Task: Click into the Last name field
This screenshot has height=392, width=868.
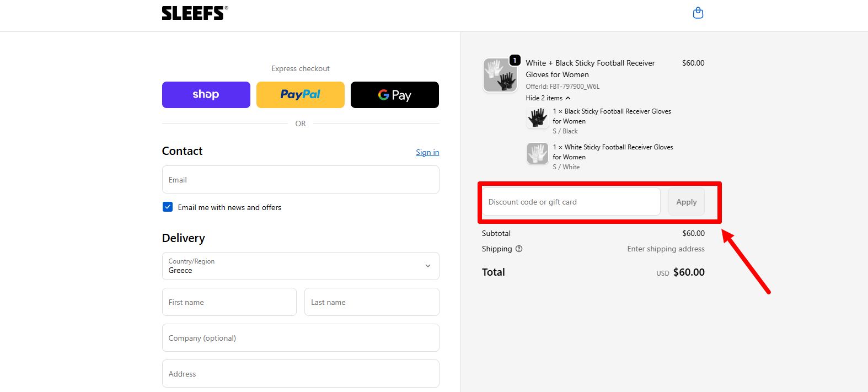Action: [x=372, y=302]
